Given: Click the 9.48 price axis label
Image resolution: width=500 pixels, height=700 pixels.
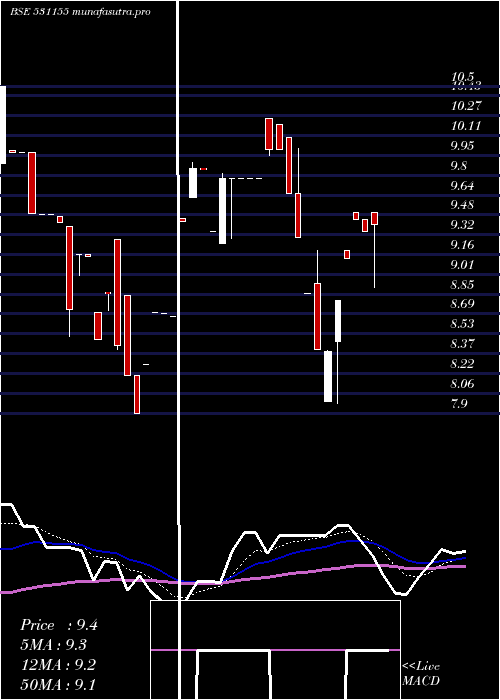Looking at the screenshot, I should 462,205.
